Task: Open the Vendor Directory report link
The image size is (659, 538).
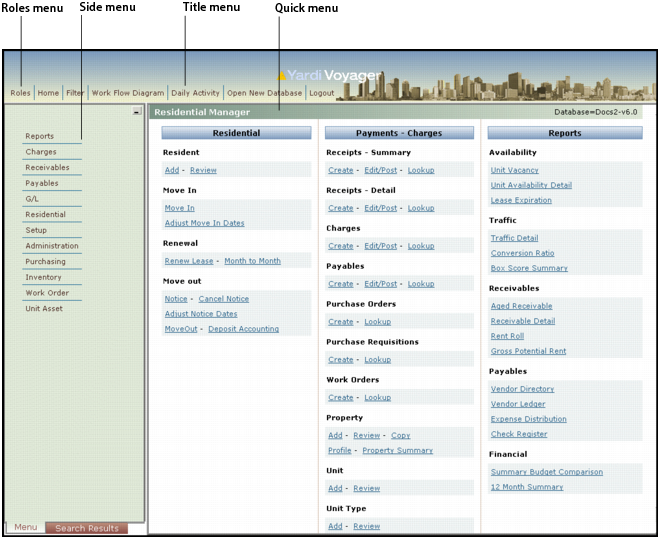Action: click(x=522, y=389)
